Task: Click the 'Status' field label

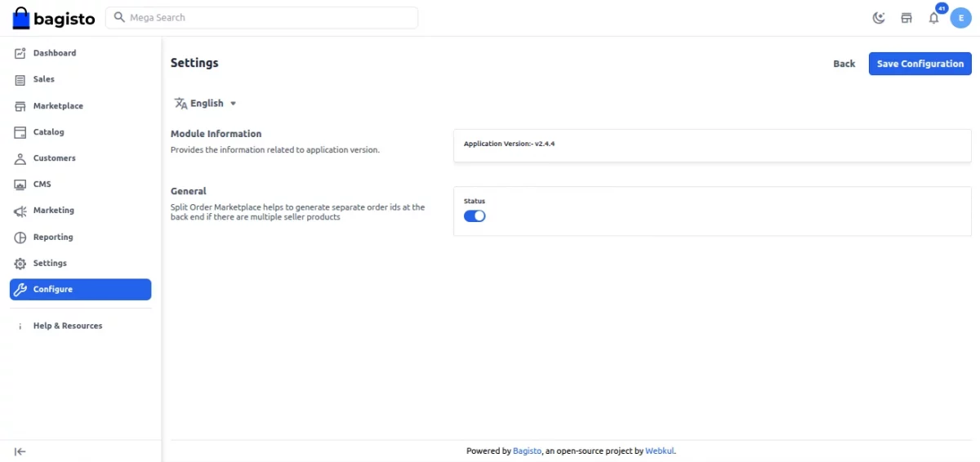Action: [474, 201]
